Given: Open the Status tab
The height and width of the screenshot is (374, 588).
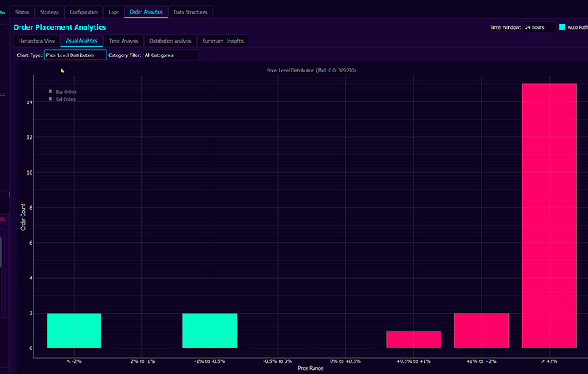Looking at the screenshot, I should click(23, 12).
